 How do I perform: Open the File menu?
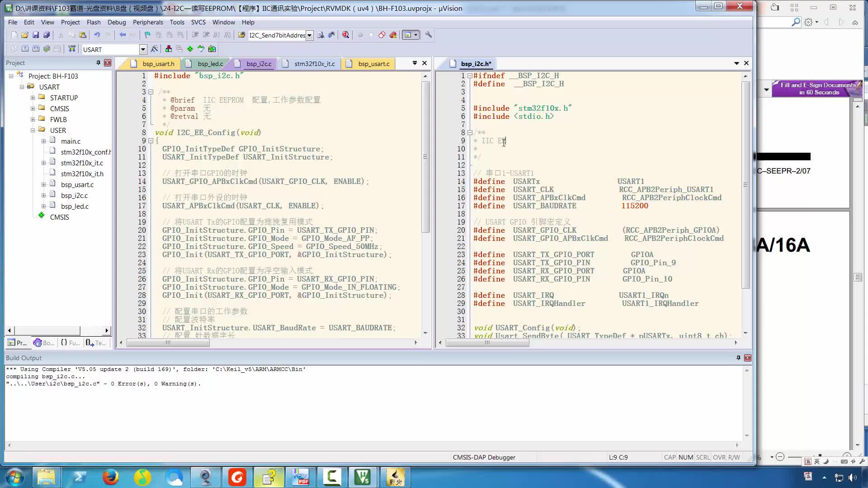tap(13, 22)
